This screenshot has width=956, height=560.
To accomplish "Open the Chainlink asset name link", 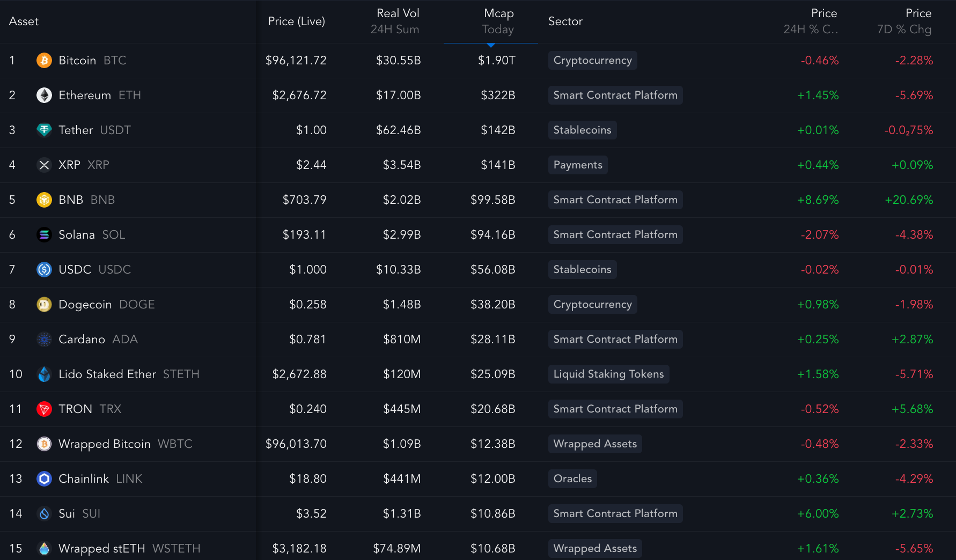I will point(84,479).
